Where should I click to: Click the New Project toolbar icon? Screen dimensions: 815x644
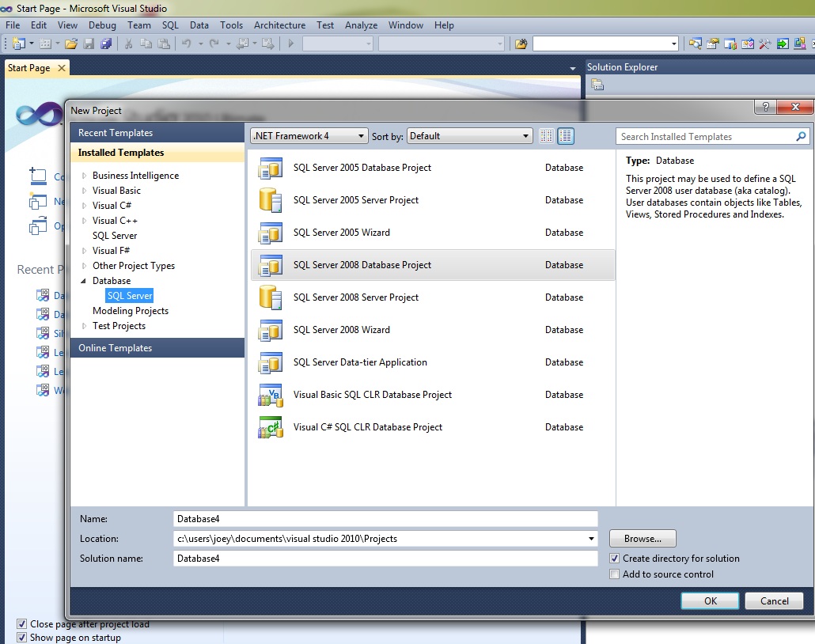(19, 44)
